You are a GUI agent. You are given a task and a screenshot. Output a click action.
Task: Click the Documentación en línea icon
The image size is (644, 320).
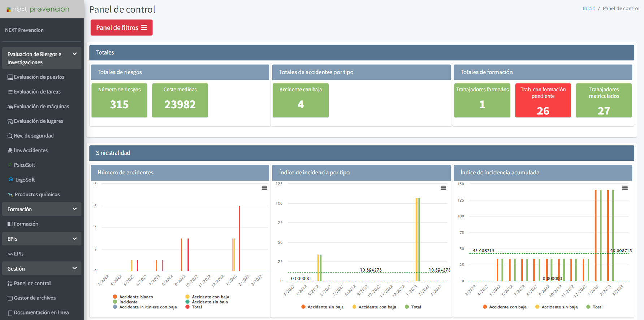(x=10, y=313)
